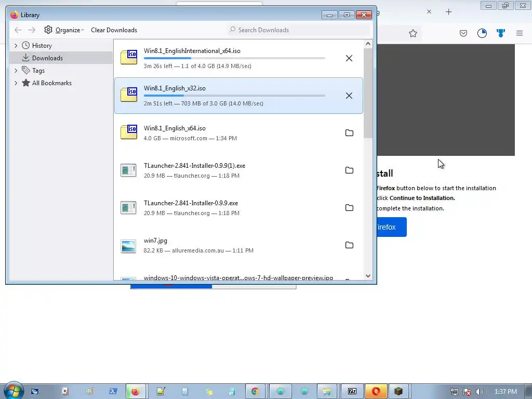Expand the History tree node
Viewport: 532px width, 399px height.
pos(16,46)
